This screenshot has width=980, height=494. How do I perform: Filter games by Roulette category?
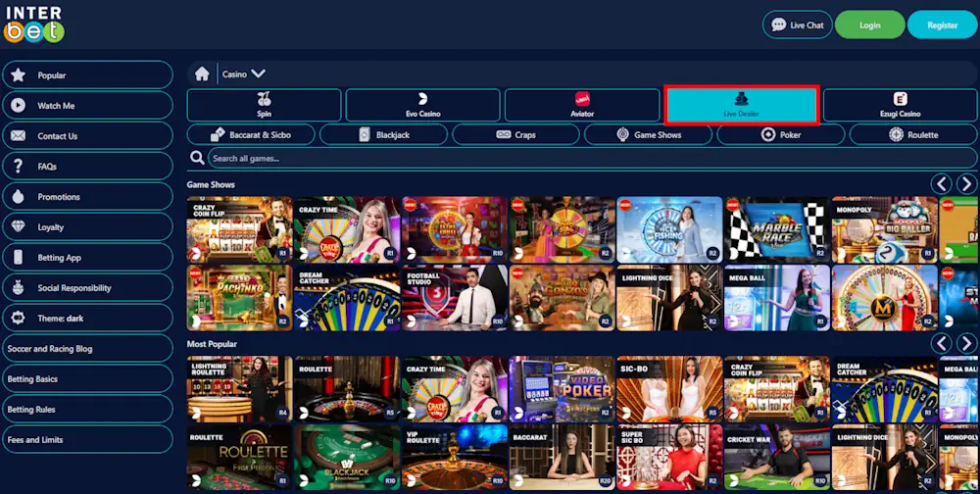click(x=913, y=134)
